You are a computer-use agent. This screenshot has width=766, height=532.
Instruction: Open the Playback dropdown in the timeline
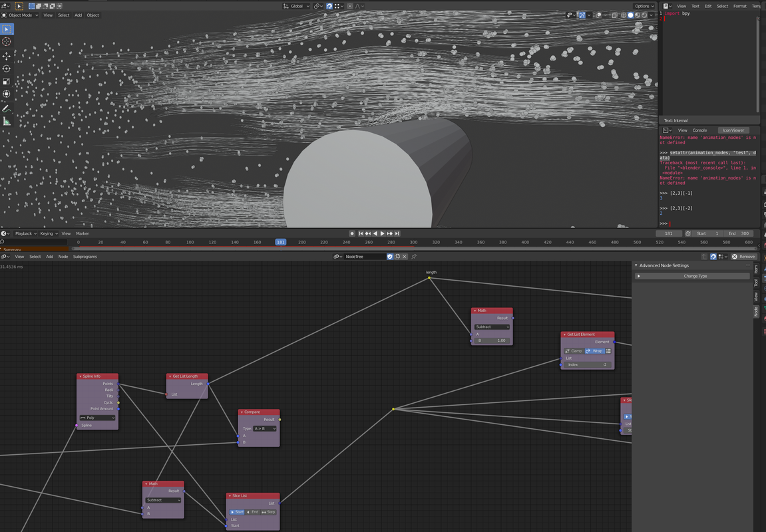tap(26, 233)
